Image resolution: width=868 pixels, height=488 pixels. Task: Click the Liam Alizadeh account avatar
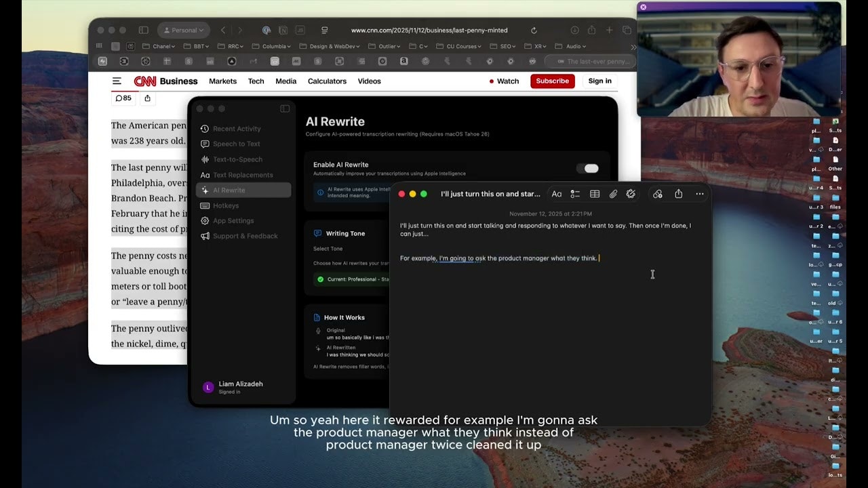click(208, 387)
